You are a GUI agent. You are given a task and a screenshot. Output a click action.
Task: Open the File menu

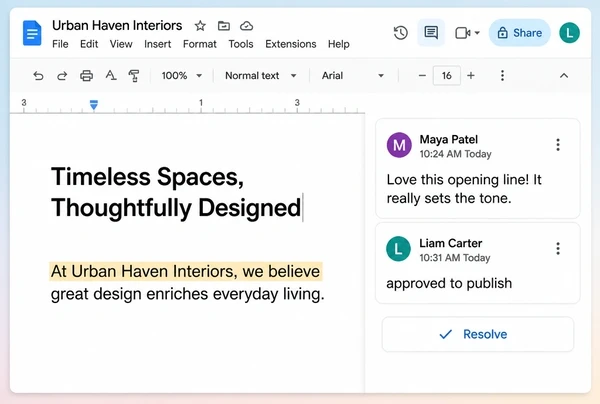pos(60,44)
